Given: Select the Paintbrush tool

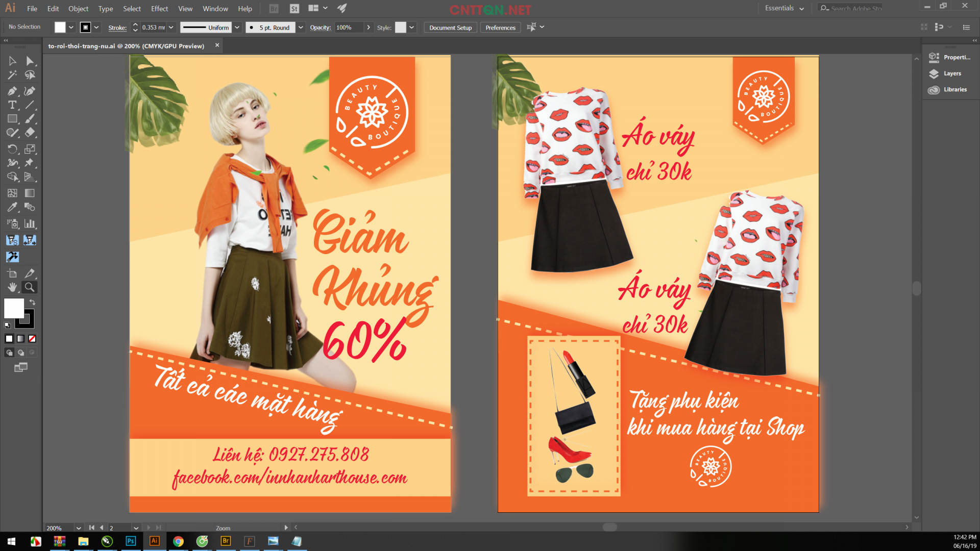Looking at the screenshot, I should tap(30, 119).
